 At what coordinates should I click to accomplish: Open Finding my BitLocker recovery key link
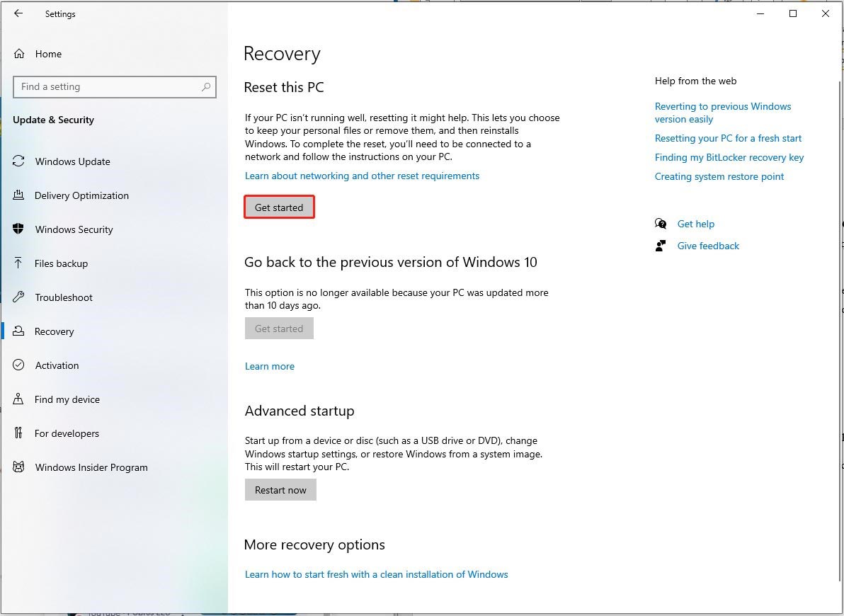729,157
